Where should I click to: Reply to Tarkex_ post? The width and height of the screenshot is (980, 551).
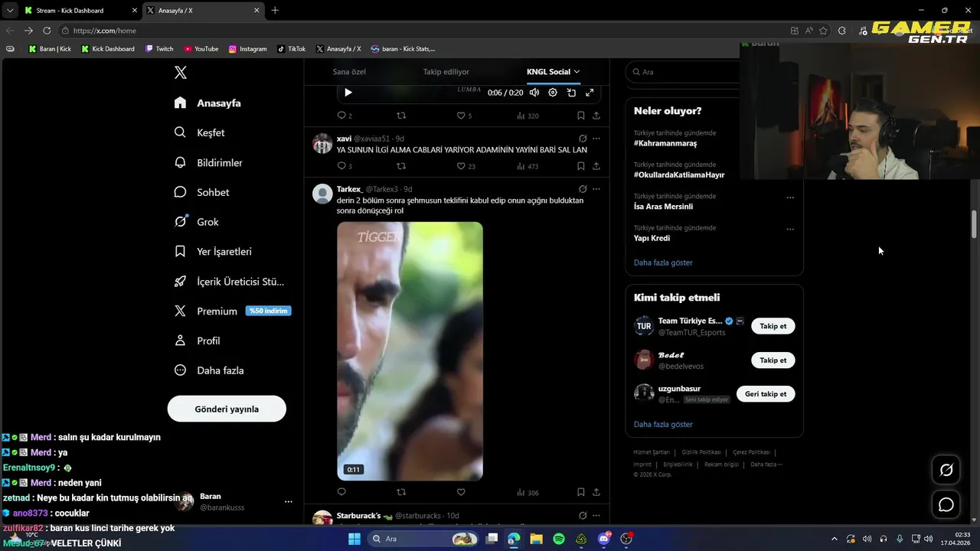(x=341, y=492)
